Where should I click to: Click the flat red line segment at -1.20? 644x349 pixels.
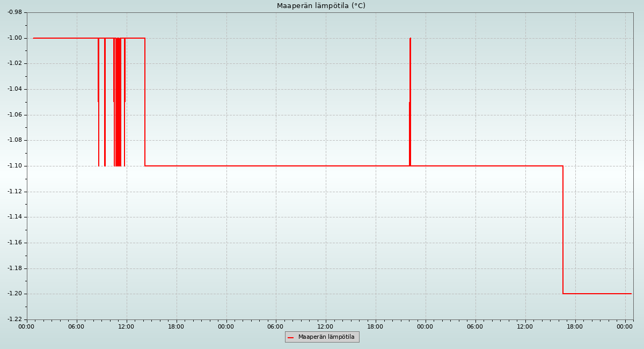[x=596, y=294]
